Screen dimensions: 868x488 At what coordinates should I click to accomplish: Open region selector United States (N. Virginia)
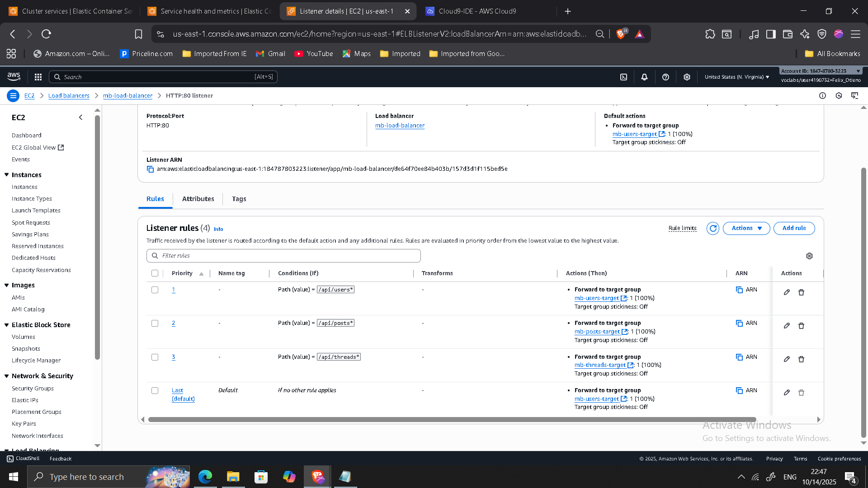point(736,77)
